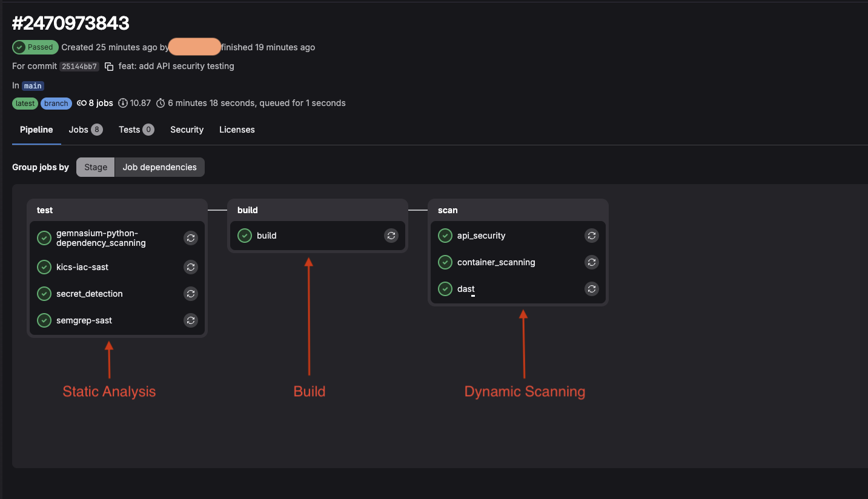Click the Passed status badge

coord(35,47)
